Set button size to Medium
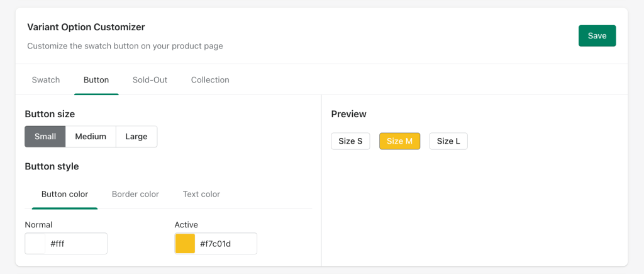The height and width of the screenshot is (274, 644). click(91, 137)
